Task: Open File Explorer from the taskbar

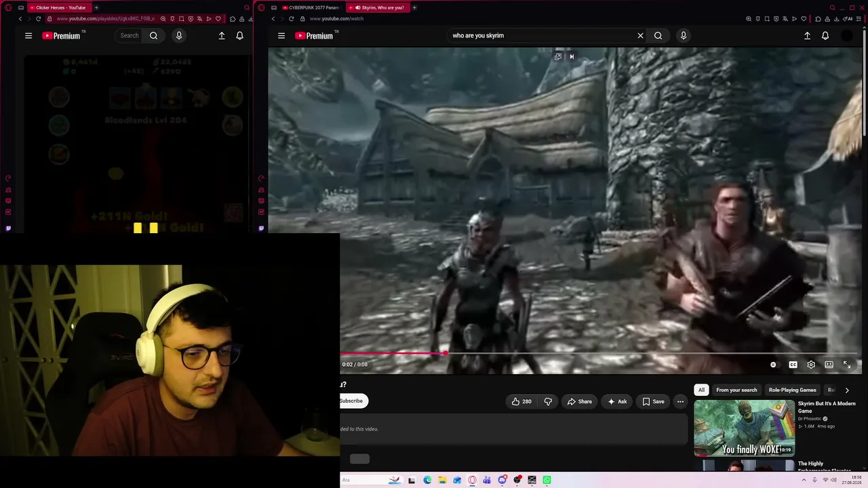Action: (x=442, y=480)
